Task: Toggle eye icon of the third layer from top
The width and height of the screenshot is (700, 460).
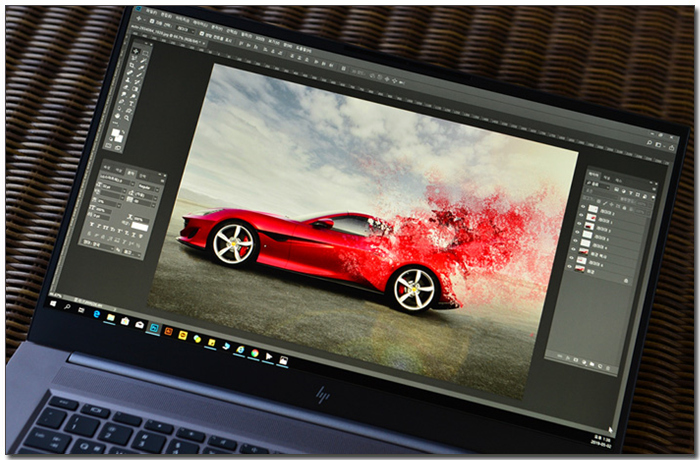Action: (579, 223)
